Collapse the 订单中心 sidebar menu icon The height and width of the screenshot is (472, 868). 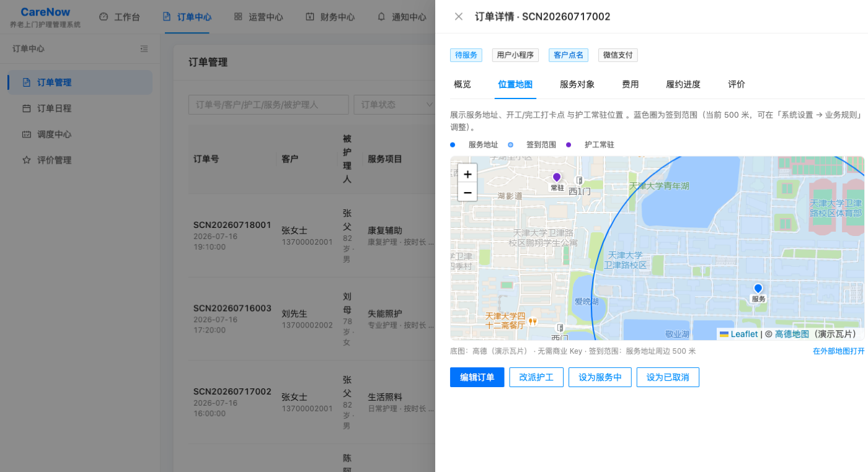[x=144, y=49]
